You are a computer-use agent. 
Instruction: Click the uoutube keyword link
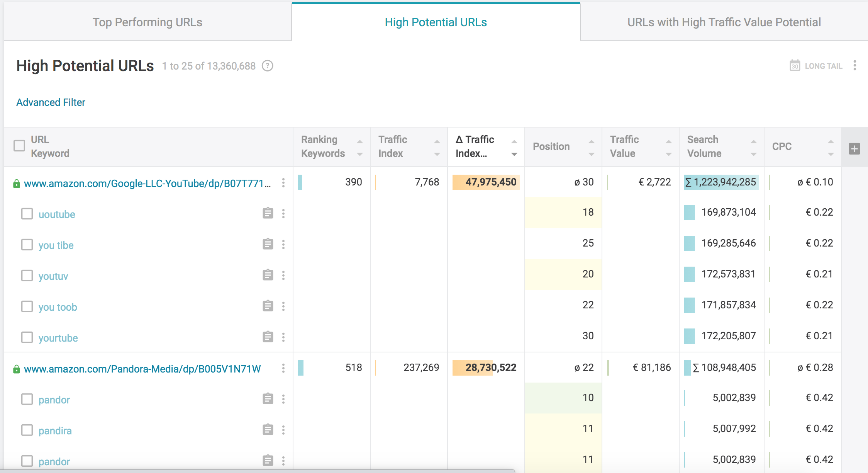[57, 214]
